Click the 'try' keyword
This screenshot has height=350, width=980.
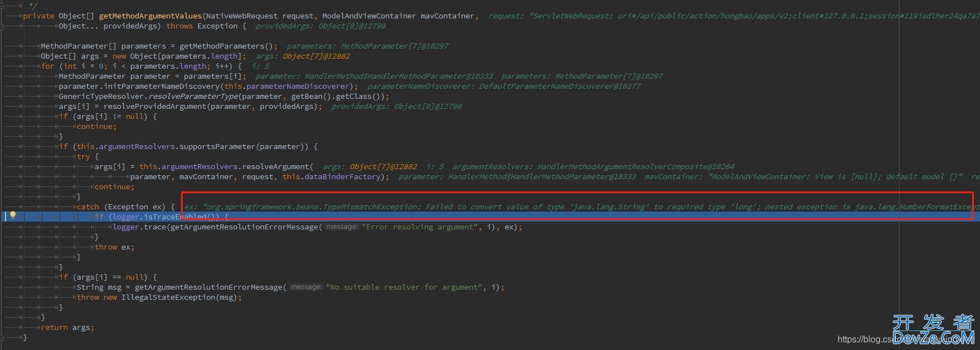[x=83, y=157]
